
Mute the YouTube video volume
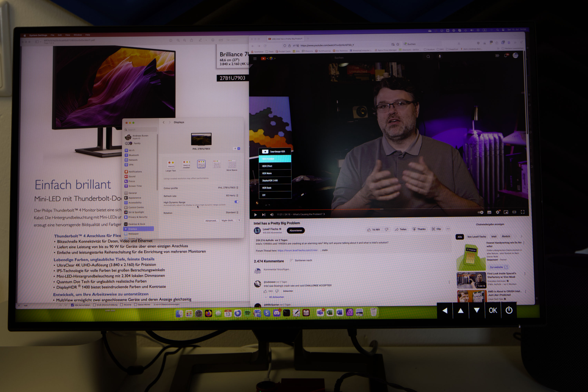pyautogui.click(x=272, y=214)
